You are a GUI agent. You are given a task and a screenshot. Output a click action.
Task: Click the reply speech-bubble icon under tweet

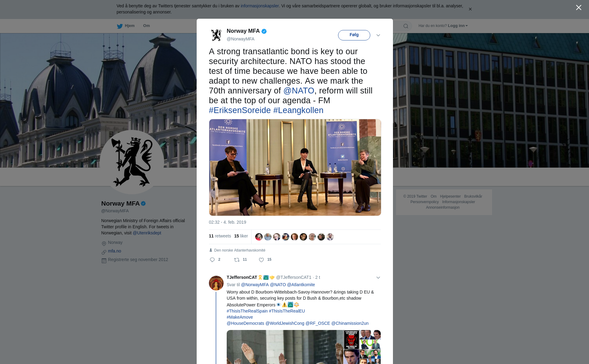pos(212,260)
